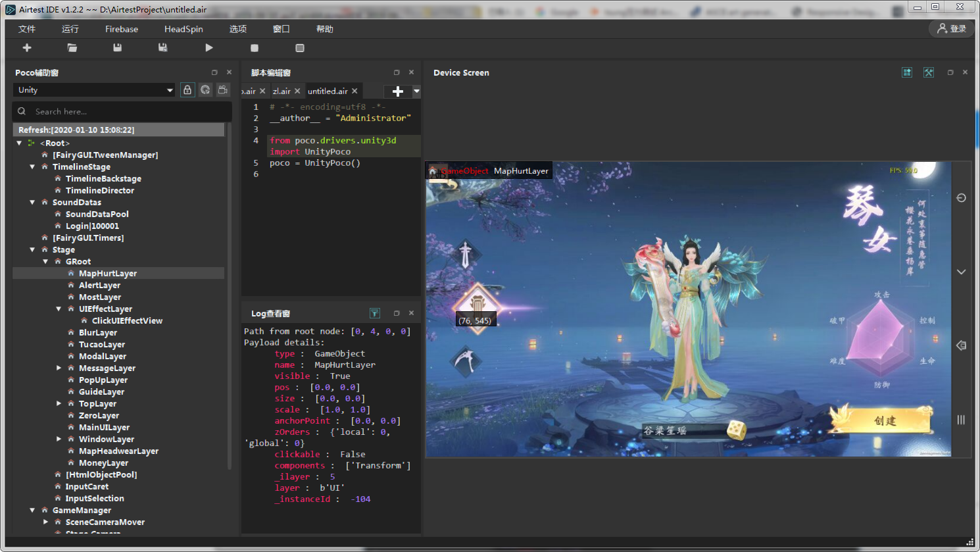Screen dimensions: 980x552
Task: Open the Unity mode dropdown
Action: [94, 90]
